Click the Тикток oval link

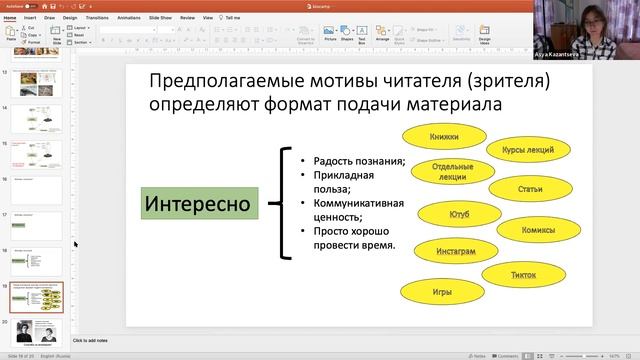(523, 275)
